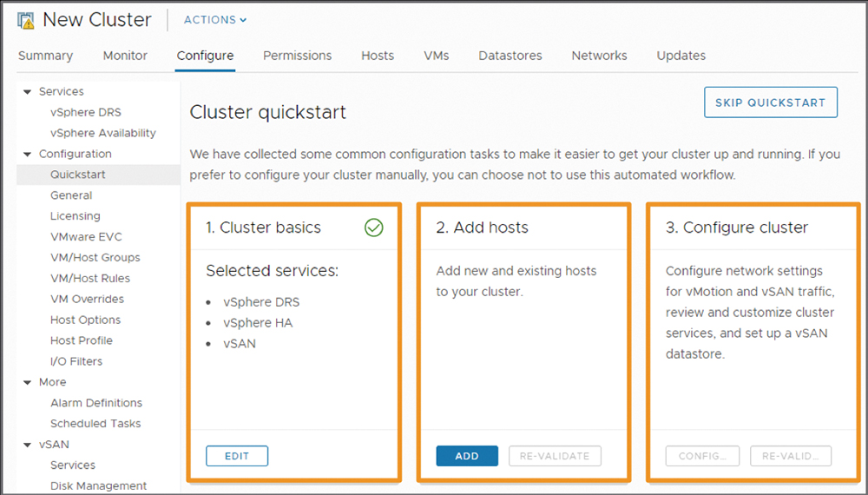Screen dimensions: 868x495
Task: Open VM/Host Rules settings
Action: pyautogui.click(x=89, y=279)
